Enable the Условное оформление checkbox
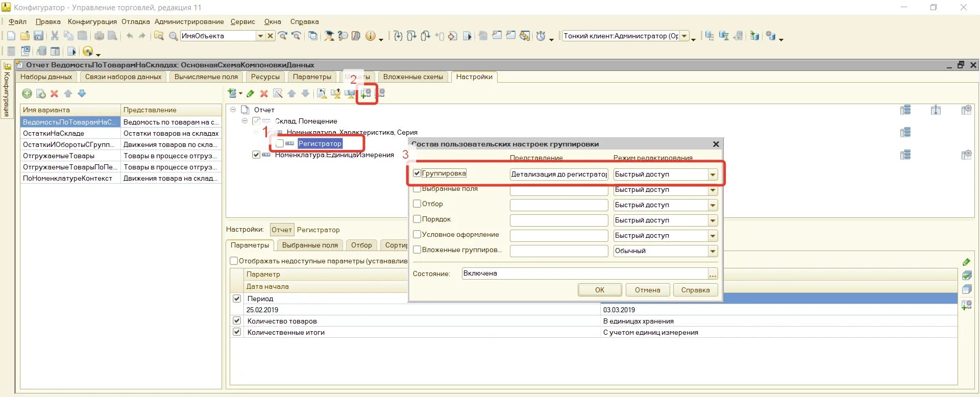This screenshot has height=397, width=980. click(417, 234)
